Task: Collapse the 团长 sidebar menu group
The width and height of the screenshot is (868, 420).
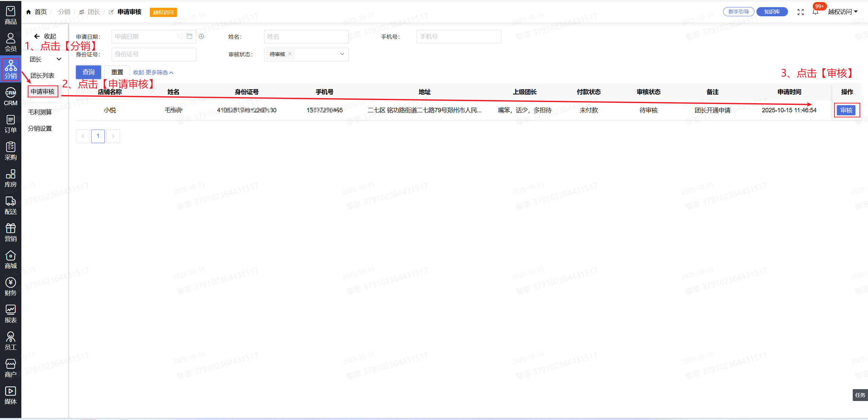Action: click(x=45, y=59)
